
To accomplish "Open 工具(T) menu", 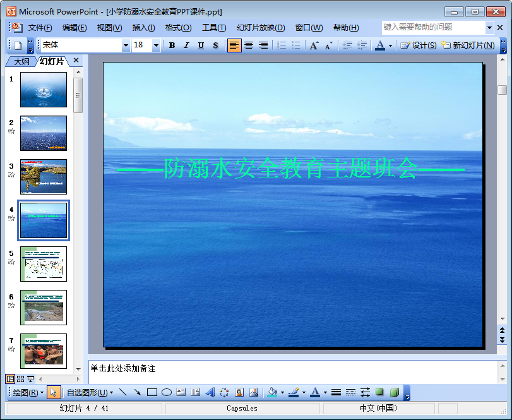I will [214, 28].
